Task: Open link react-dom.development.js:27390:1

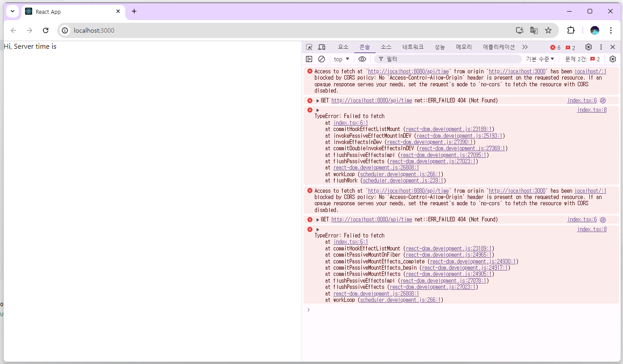Action: coord(431,142)
